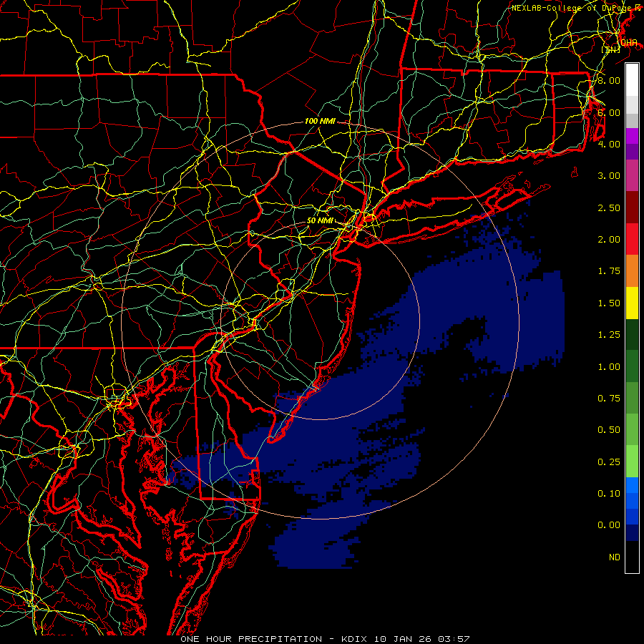Click the OHA product code text
The height and width of the screenshot is (644, 644).
point(629,43)
